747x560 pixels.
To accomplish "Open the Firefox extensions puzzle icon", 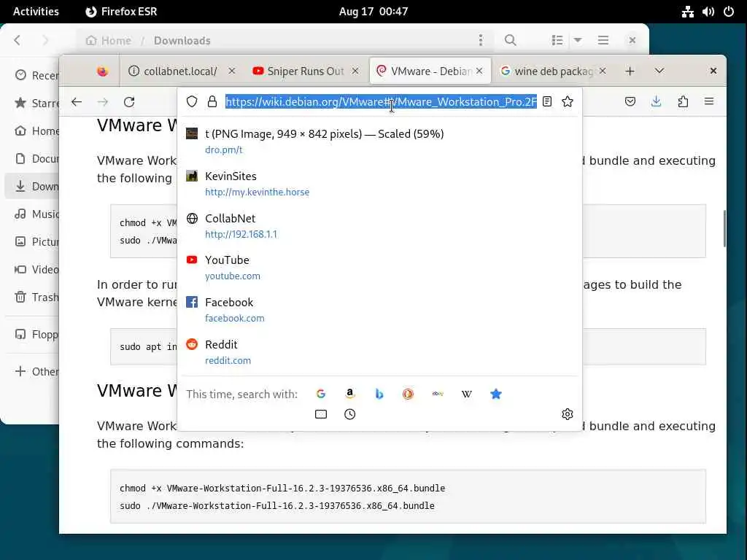I will 683,101.
